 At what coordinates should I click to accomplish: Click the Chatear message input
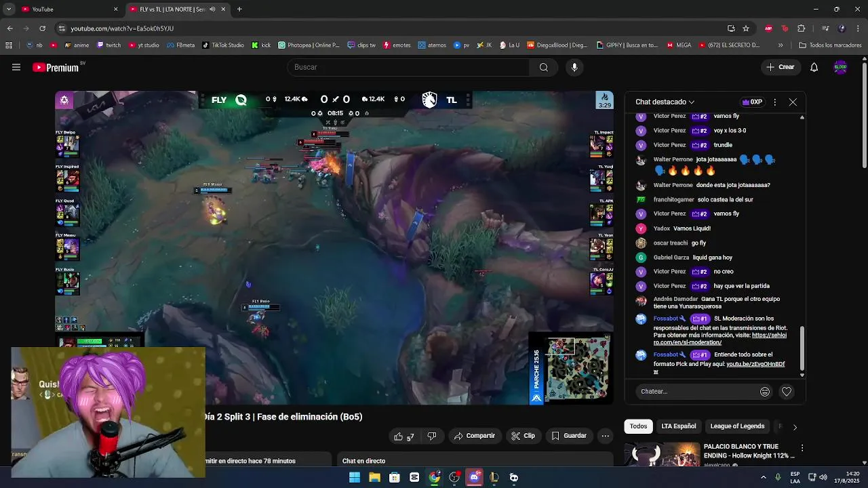coord(696,392)
